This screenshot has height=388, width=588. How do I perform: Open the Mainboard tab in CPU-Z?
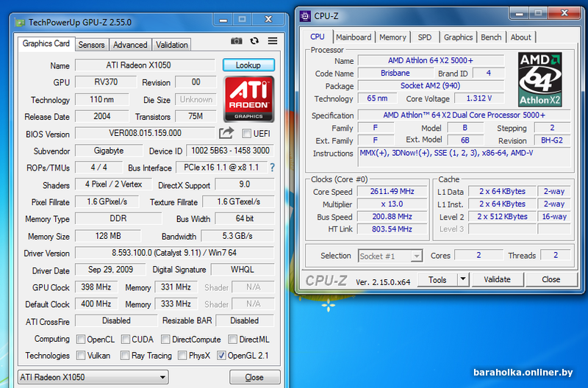pos(354,37)
